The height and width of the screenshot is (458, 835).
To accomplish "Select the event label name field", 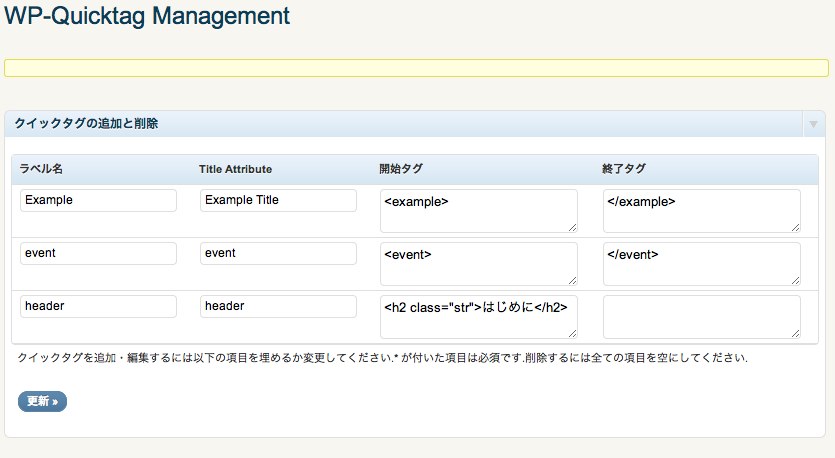I will point(98,253).
